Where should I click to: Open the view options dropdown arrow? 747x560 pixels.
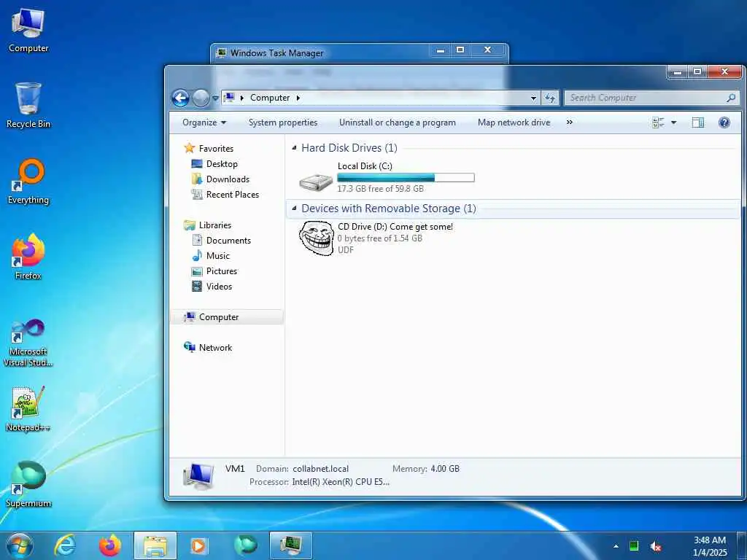coord(673,122)
